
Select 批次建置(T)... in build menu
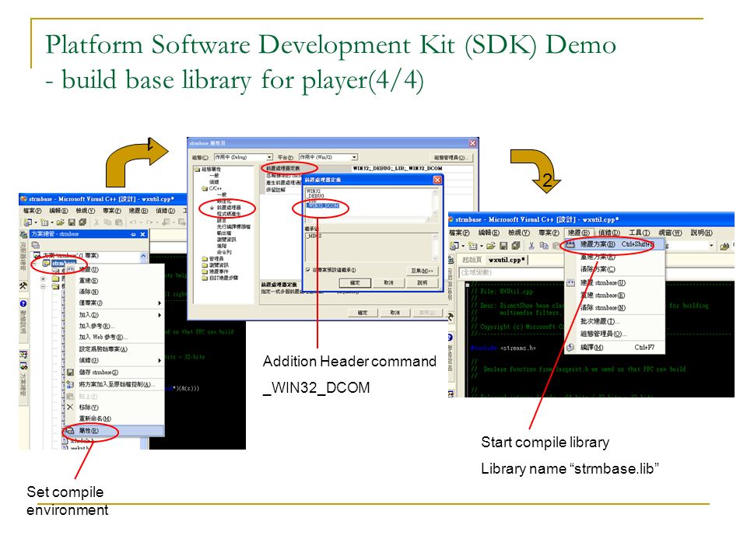(615, 321)
